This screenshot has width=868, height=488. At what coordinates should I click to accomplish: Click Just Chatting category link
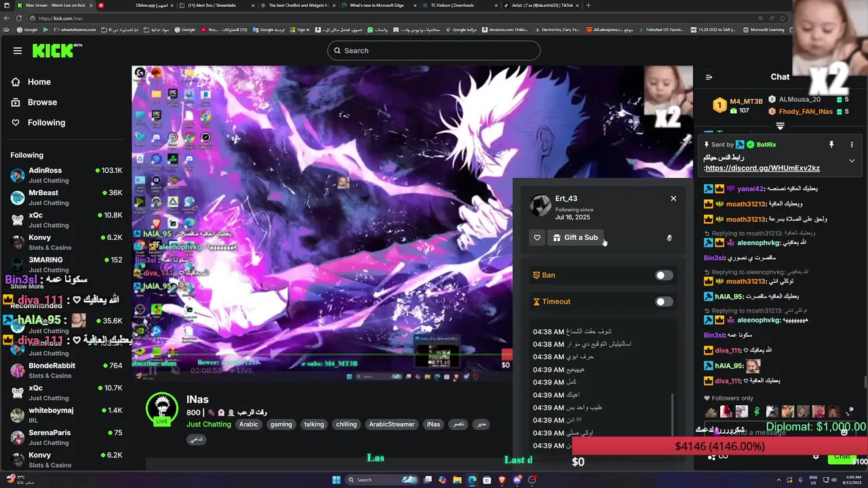(209, 424)
